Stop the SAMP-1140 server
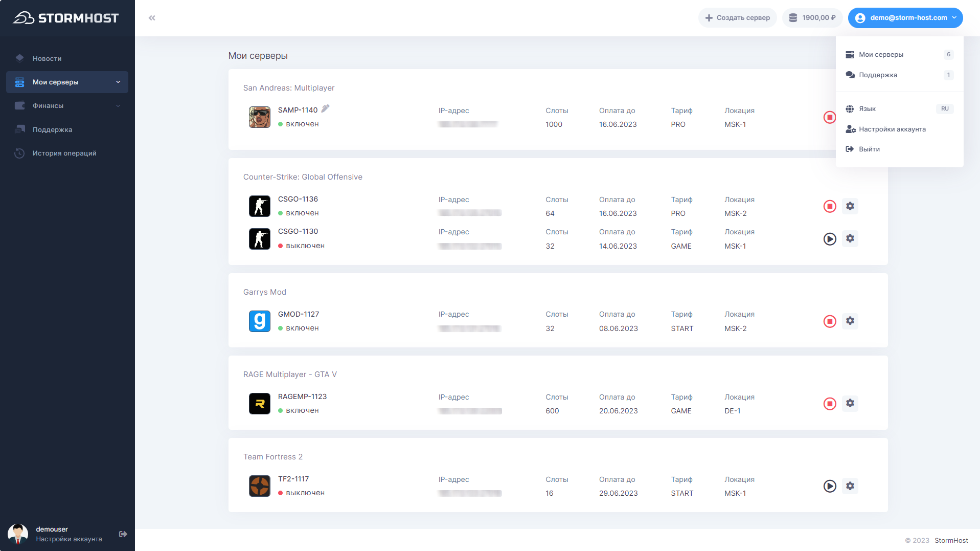Screen dimensions: 980x551 [829, 118]
